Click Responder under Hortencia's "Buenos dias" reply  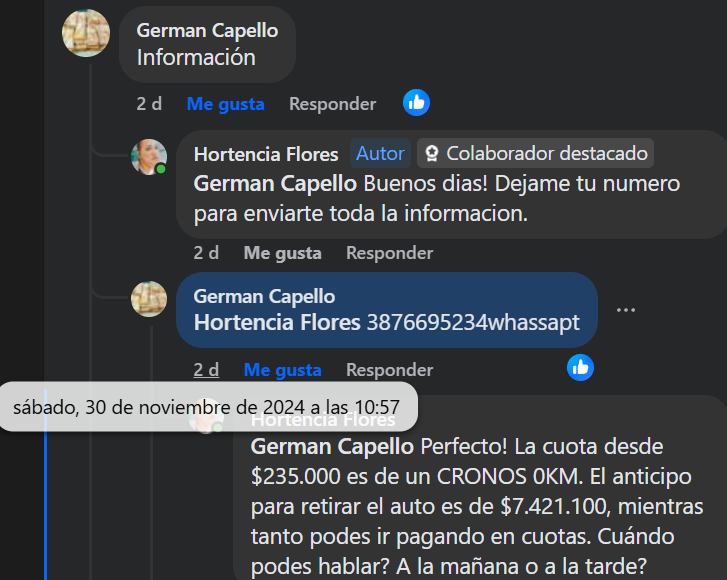point(389,253)
